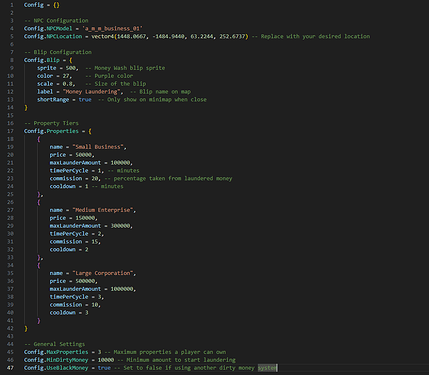The height and width of the screenshot is (375, 429).
Task: Click 'Config.NPCLocation' on line 5
Action: (53, 36)
